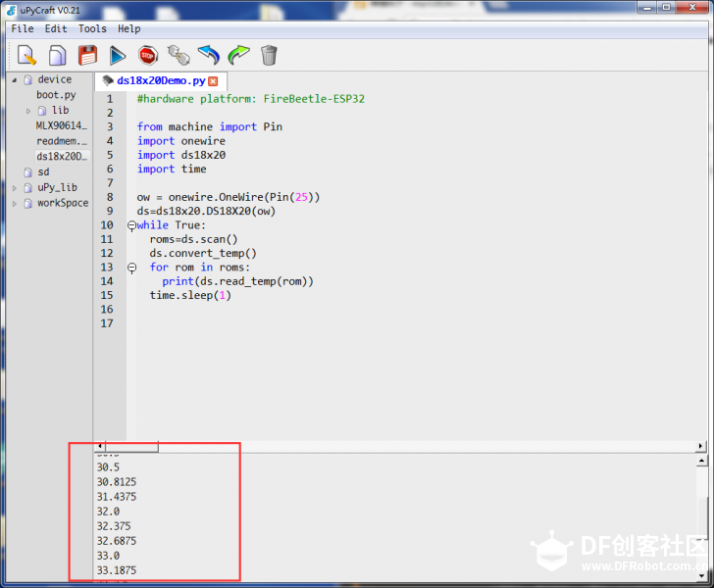This screenshot has height=588, width=714.
Task: Save the file with the floppy icon
Action: click(87, 55)
